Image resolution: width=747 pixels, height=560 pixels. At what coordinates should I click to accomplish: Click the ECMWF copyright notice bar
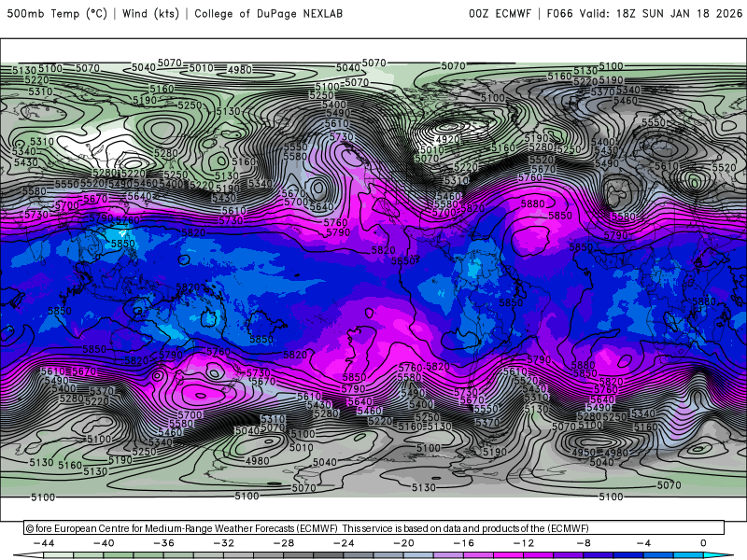point(374,528)
